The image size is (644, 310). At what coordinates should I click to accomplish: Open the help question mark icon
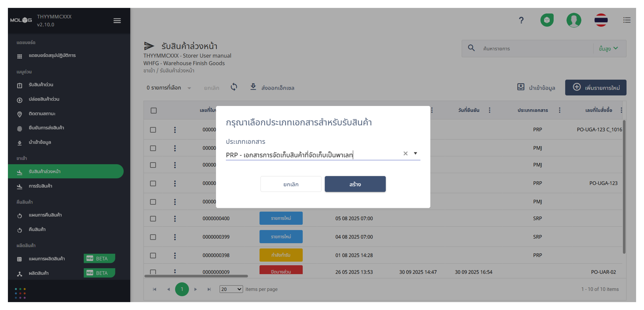tap(521, 20)
